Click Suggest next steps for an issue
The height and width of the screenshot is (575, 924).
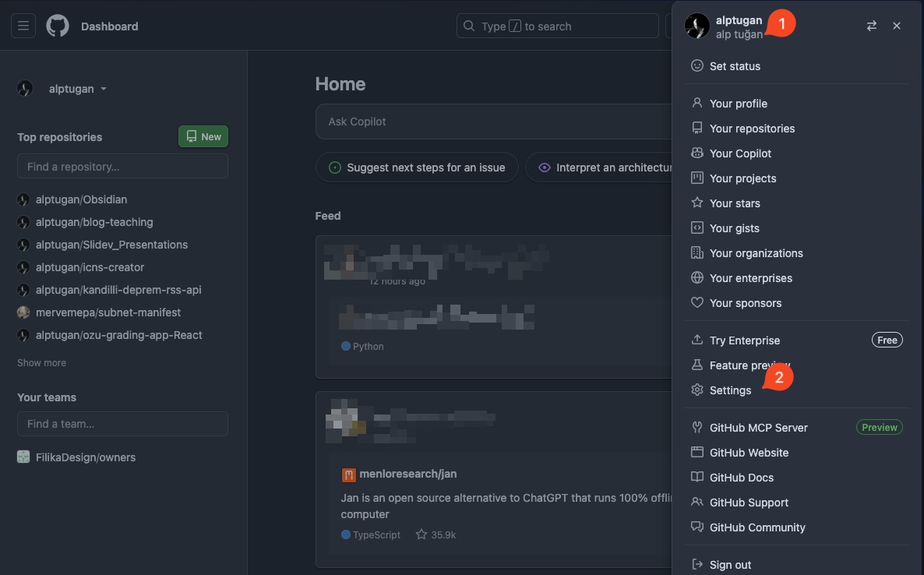pos(418,168)
